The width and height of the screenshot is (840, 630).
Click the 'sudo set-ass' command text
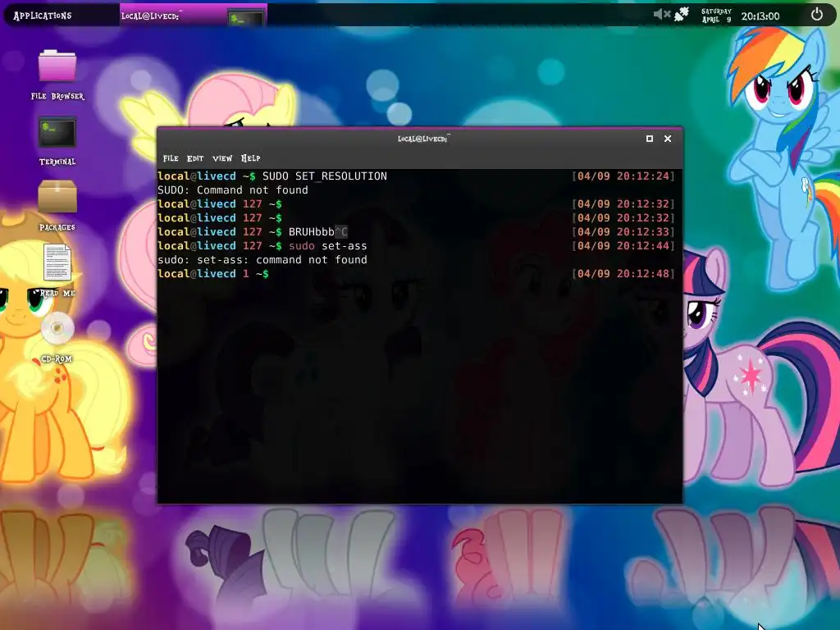(328, 246)
